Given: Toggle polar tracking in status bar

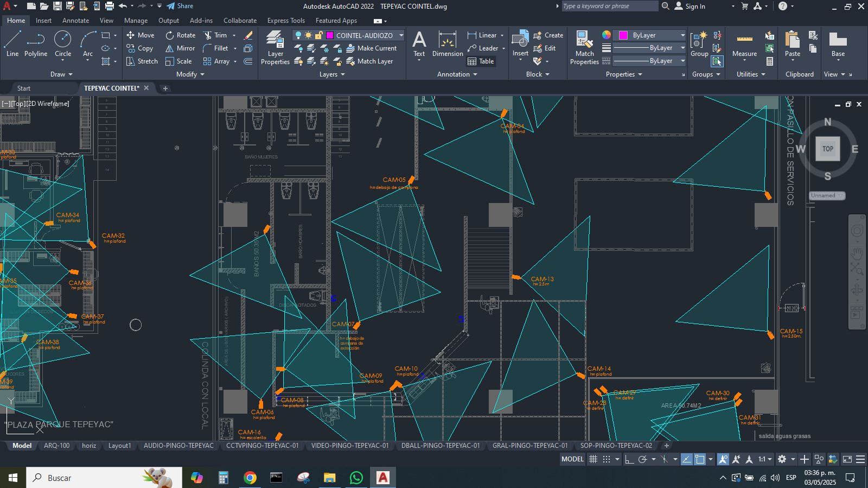Looking at the screenshot, I should click(x=643, y=459).
